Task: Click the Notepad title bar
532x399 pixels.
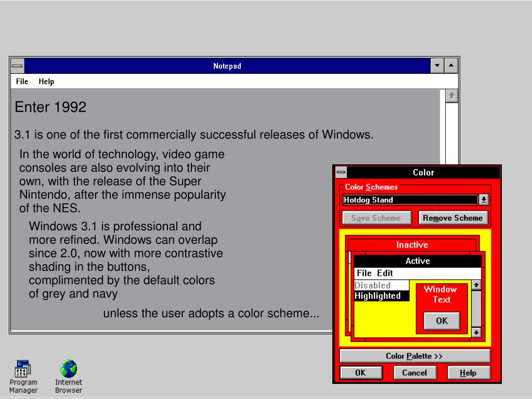Action: tap(227, 66)
